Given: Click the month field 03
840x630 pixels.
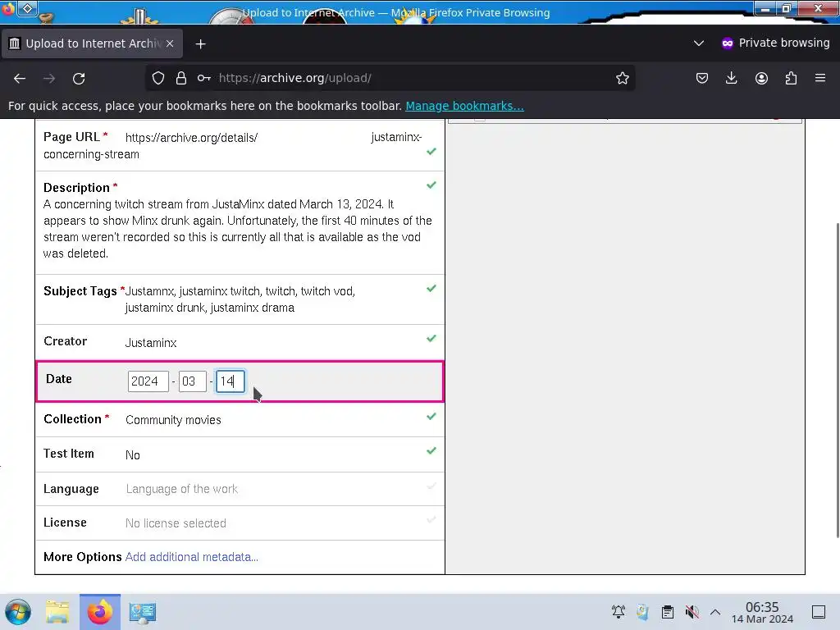Looking at the screenshot, I should 192,381.
